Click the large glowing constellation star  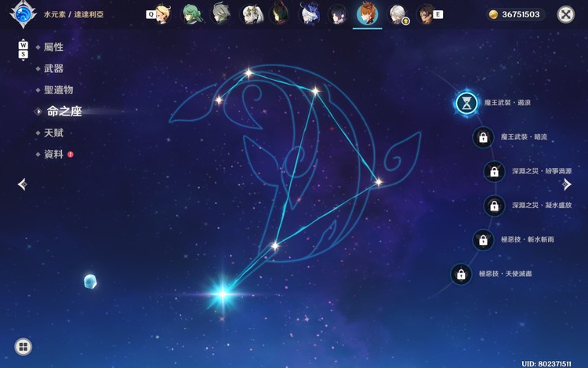223,293
